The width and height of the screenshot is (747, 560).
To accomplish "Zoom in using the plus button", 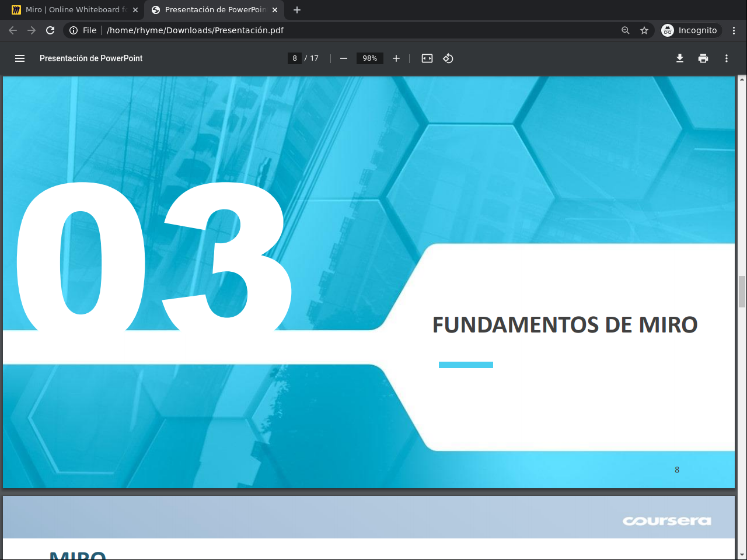I will 396,58.
